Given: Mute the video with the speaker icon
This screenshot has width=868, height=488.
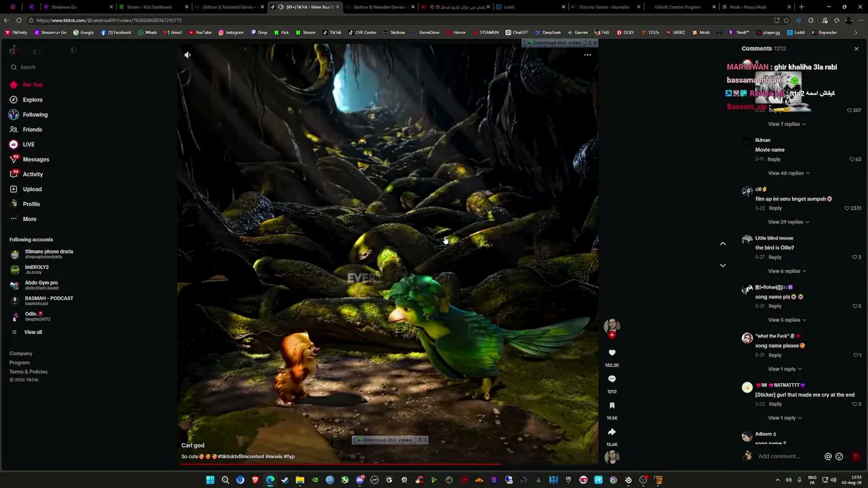Looking at the screenshot, I should pos(188,55).
